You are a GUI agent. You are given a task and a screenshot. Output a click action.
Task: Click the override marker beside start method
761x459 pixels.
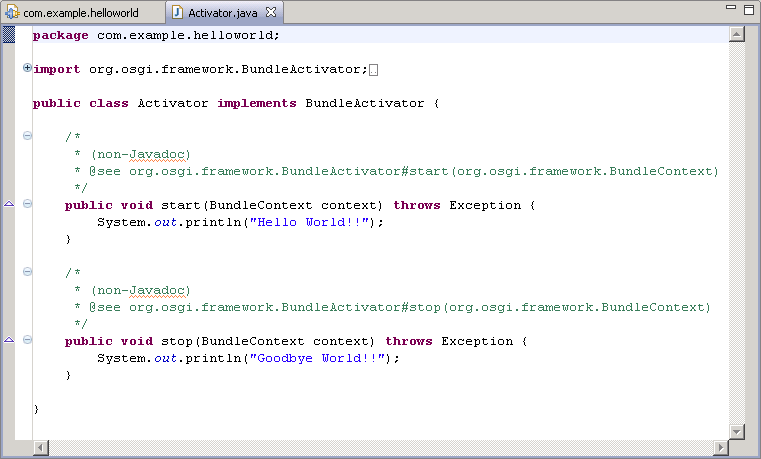pos(9,204)
